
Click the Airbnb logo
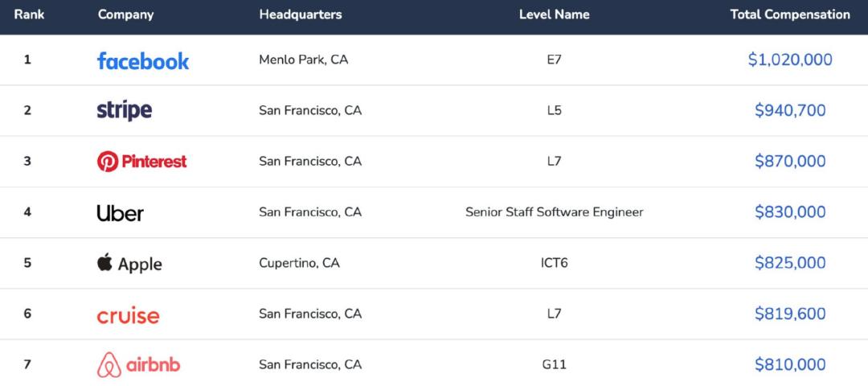pos(138,366)
